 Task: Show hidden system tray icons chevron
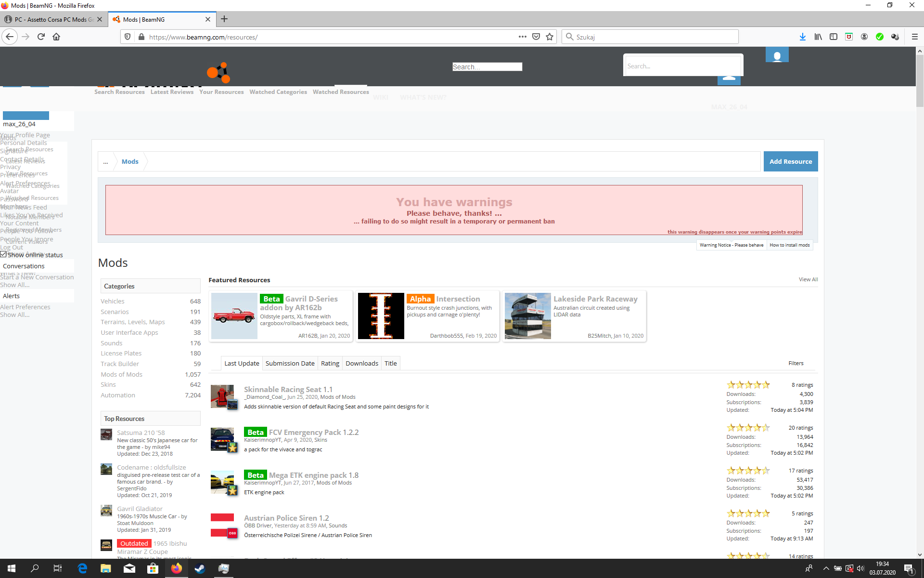pyautogui.click(x=826, y=568)
